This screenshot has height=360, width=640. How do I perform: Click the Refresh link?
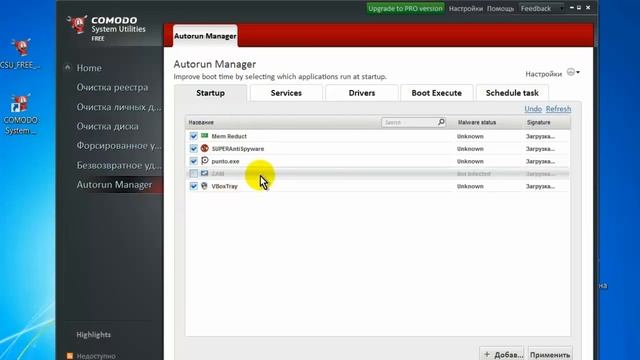pyautogui.click(x=558, y=109)
